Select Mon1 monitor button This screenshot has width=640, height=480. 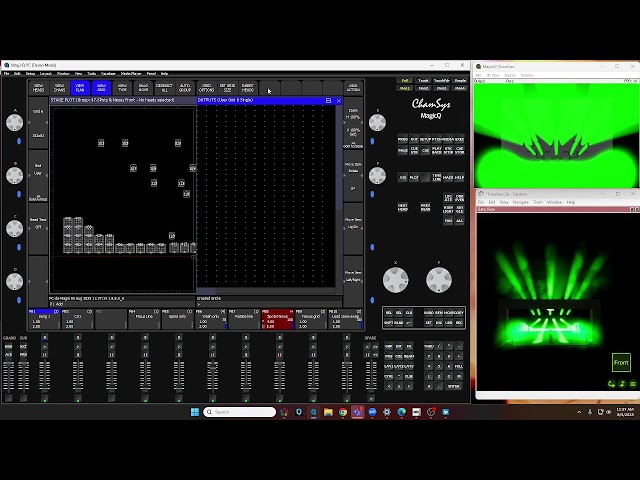[405, 88]
